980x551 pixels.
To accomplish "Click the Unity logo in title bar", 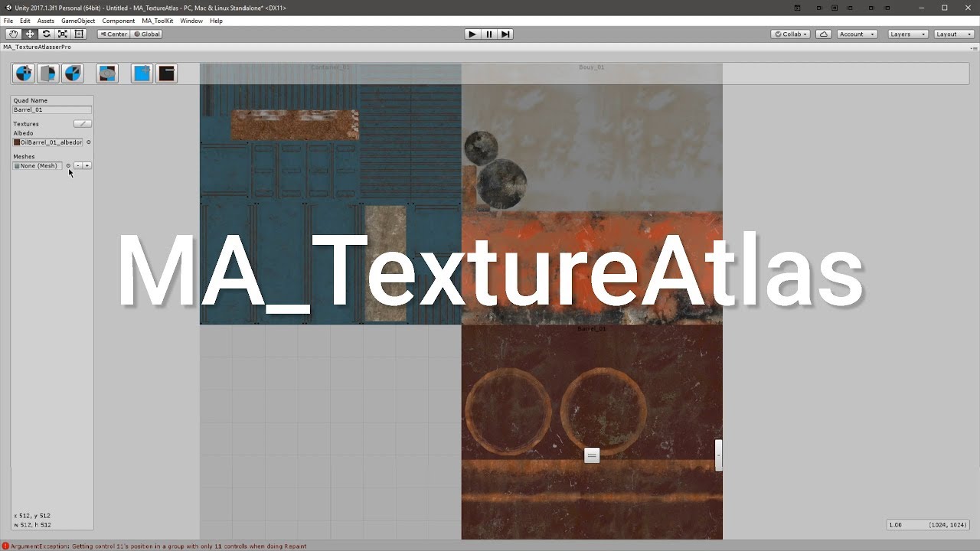I will tap(8, 8).
